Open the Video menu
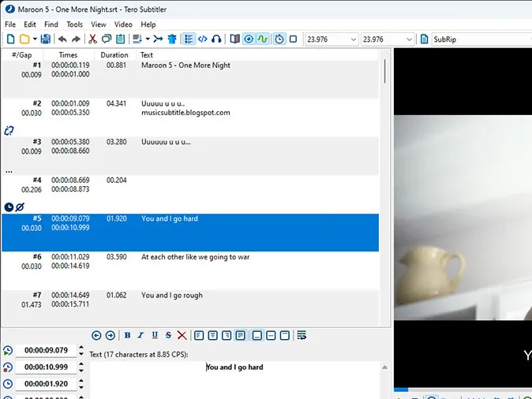Image resolution: width=532 pixels, height=399 pixels. (123, 24)
